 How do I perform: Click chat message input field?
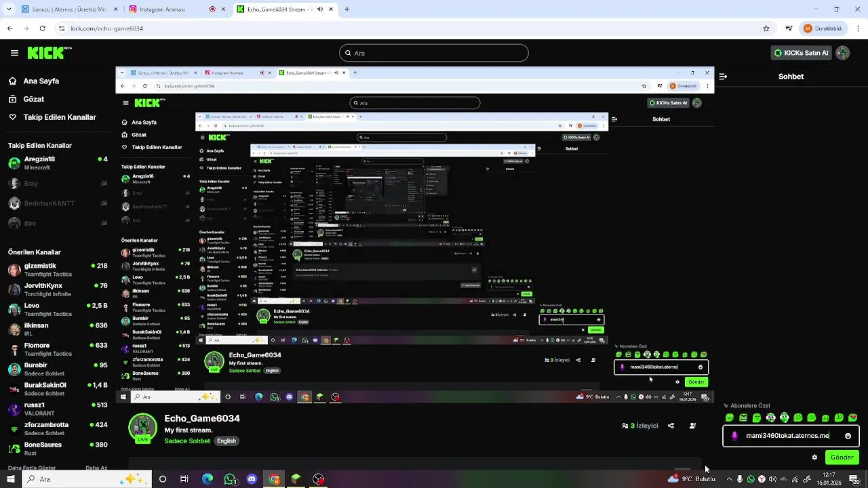tap(791, 436)
